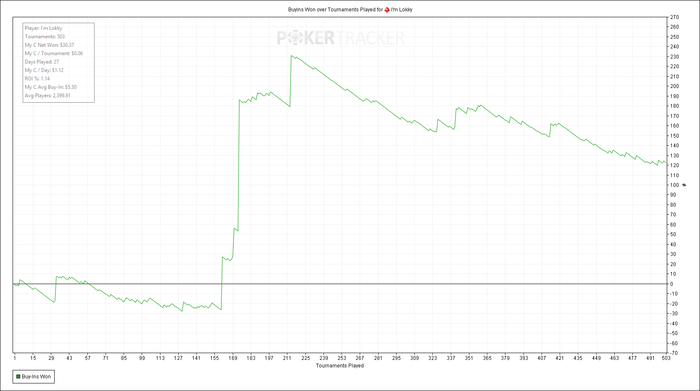Select the 'Tournaments: 503' stat line
700x391 pixels.
[x=45, y=37]
